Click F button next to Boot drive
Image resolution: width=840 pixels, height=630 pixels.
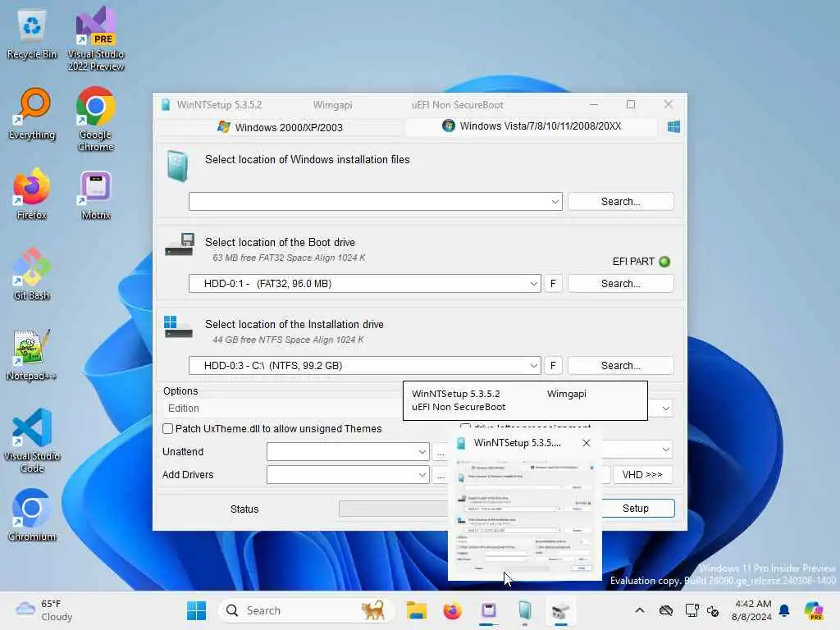point(553,283)
